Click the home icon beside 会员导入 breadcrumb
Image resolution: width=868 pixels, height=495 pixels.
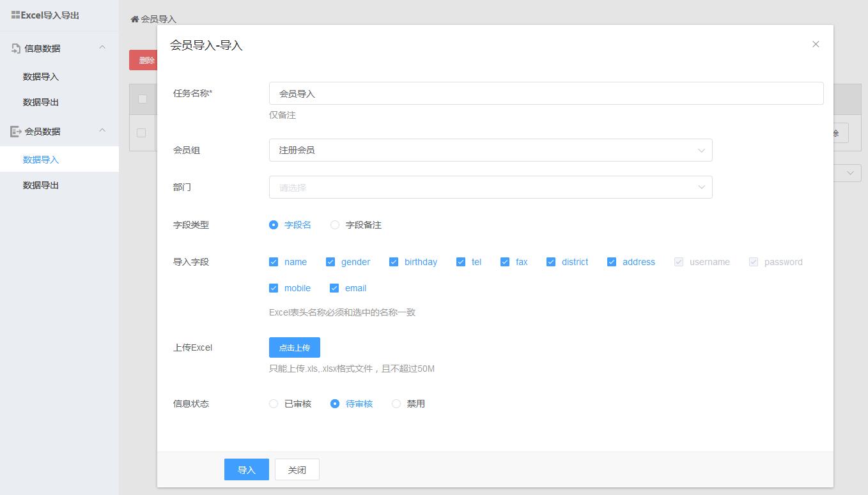135,19
